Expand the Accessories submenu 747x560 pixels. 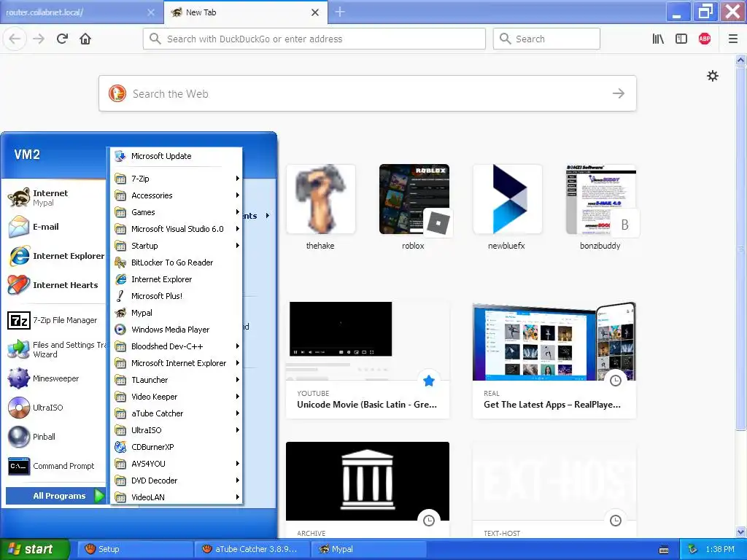(177, 195)
